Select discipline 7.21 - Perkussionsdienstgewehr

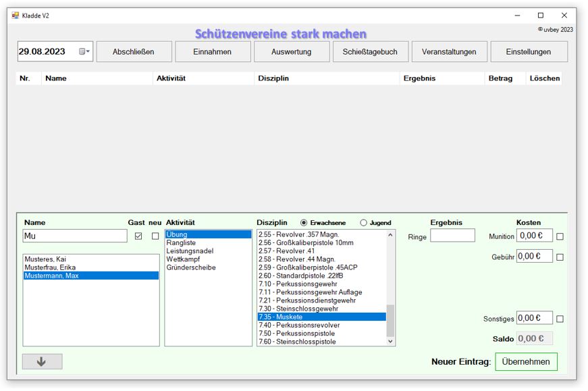(x=322, y=301)
